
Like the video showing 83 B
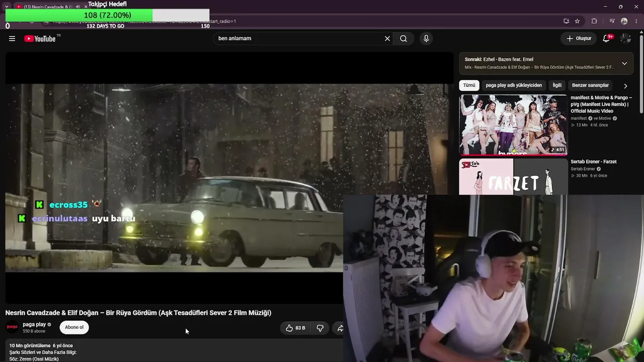[295, 328]
